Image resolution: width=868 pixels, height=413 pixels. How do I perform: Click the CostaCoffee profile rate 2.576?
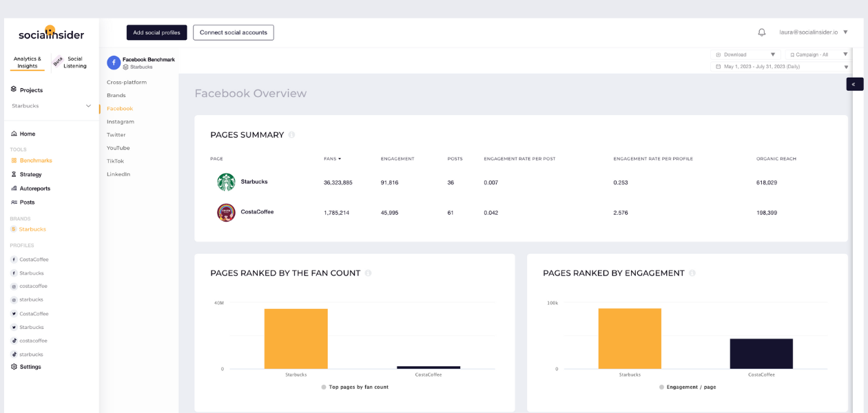621,213
